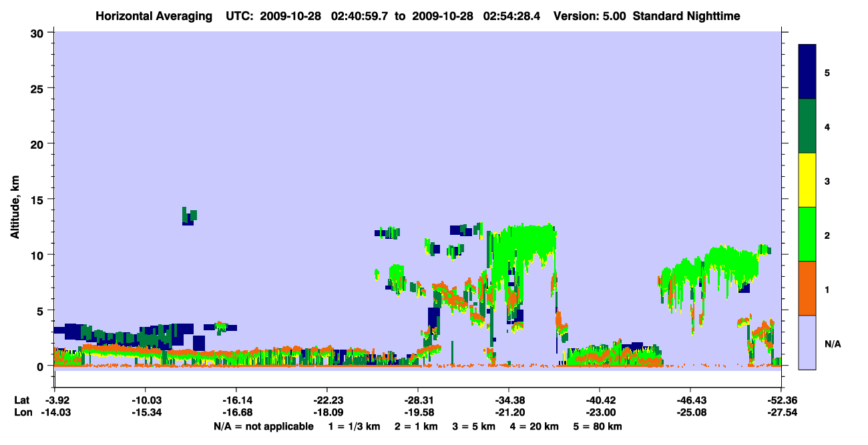
Task: Click the 'Standard Nighttime' text
Action: (686, 15)
